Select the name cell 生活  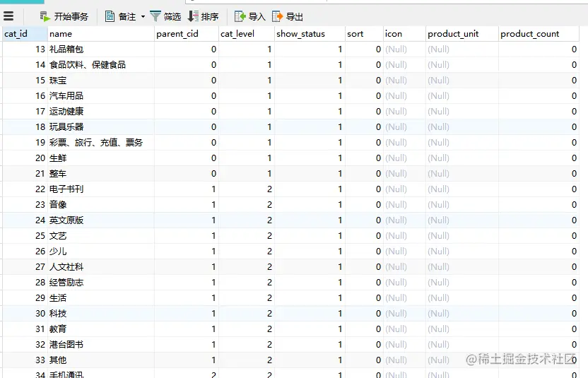101,298
